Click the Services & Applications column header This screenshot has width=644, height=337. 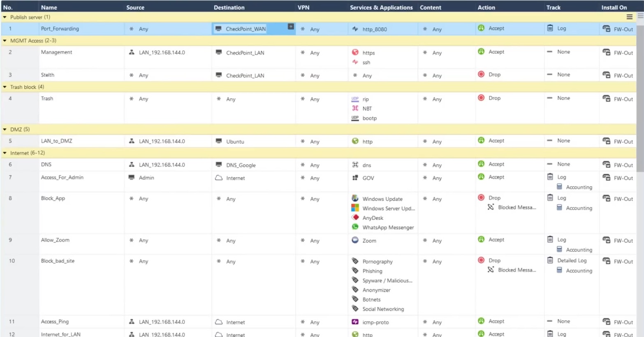pyautogui.click(x=381, y=7)
